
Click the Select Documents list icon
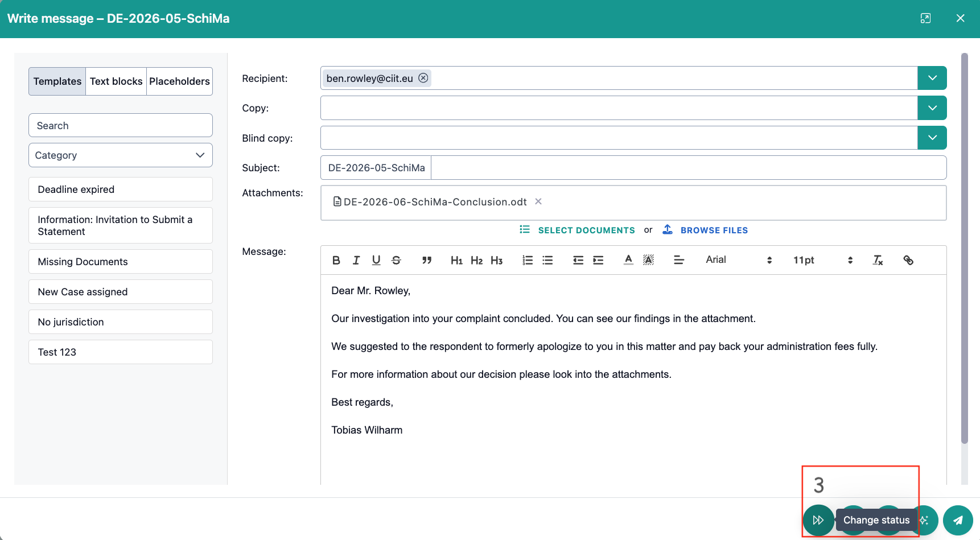525,229
